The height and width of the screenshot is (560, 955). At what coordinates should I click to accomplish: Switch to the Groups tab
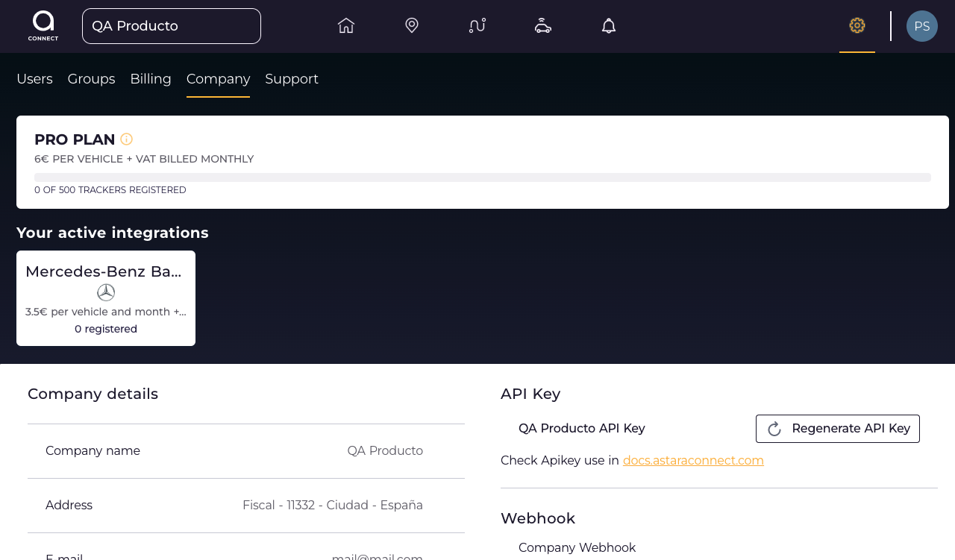pyautogui.click(x=91, y=79)
